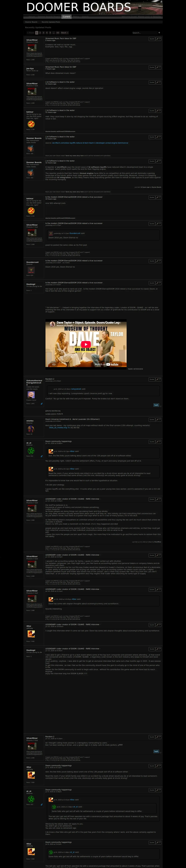Image resolution: width=186 pixels, height=868 pixels.
Task: Open post options on SilverMiner's Random 2 post
Action: click(x=158, y=737)
